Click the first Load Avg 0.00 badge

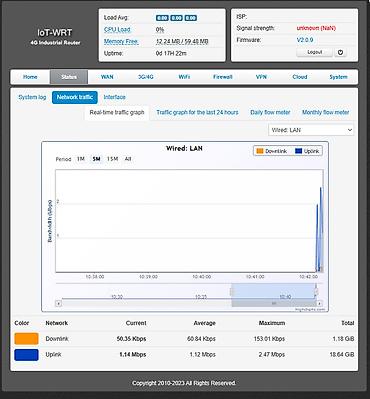[162, 18]
